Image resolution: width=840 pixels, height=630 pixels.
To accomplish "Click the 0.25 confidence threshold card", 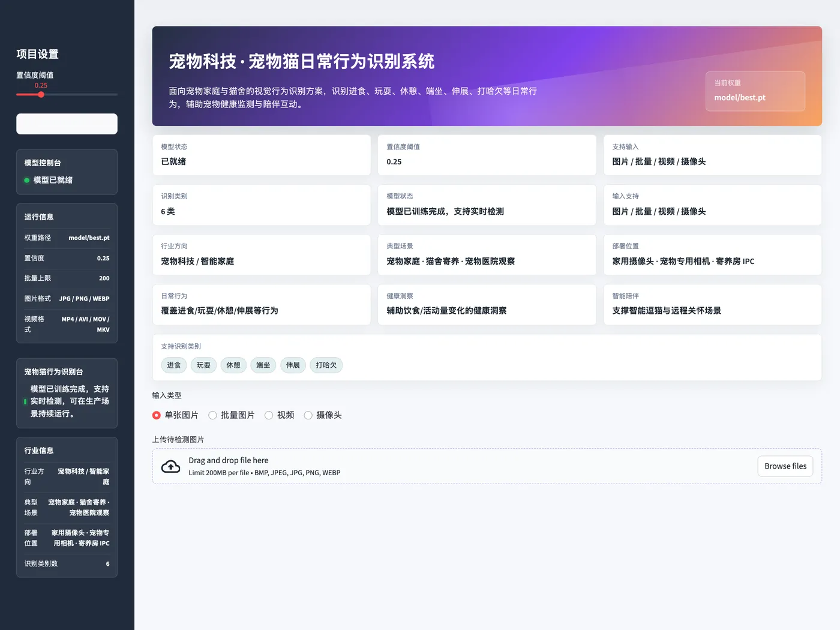I will (487, 155).
